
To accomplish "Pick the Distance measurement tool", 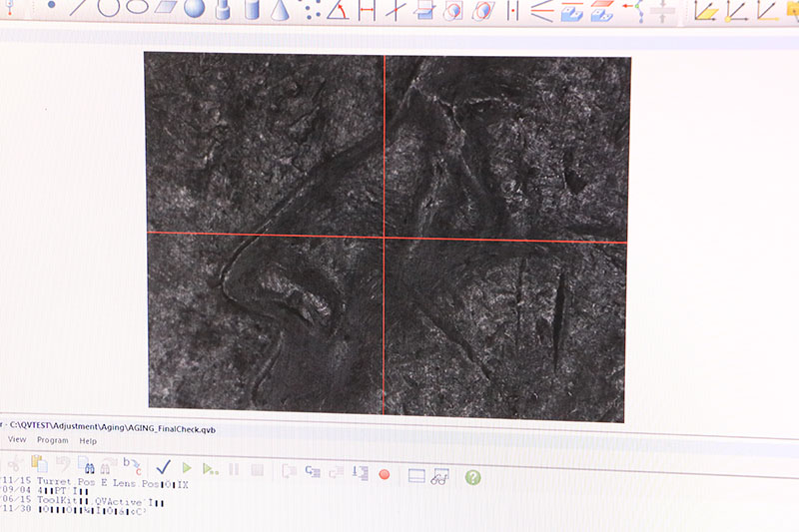I will pyautogui.click(x=367, y=10).
